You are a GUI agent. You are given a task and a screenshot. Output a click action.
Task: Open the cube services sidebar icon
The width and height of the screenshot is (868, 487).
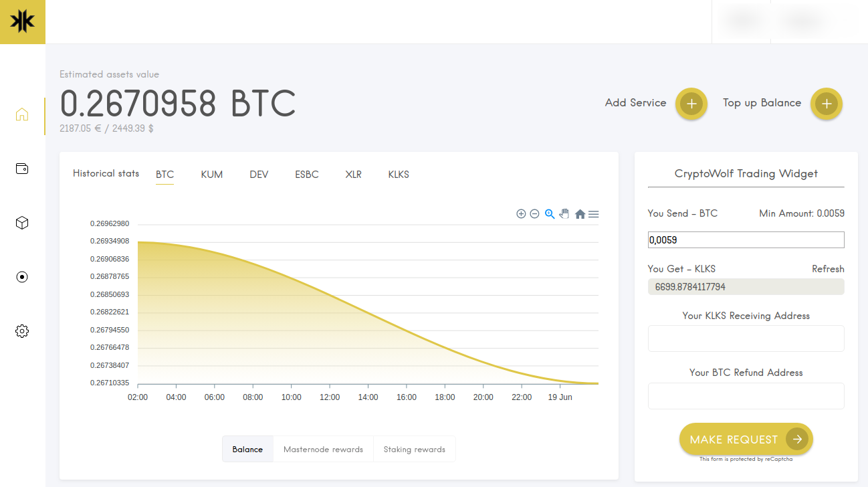pyautogui.click(x=22, y=223)
